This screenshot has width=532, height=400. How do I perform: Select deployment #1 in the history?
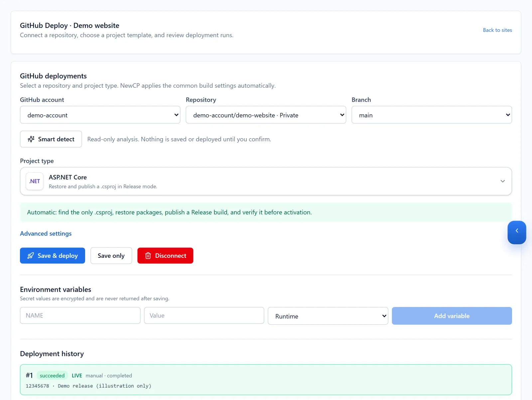tap(266, 380)
